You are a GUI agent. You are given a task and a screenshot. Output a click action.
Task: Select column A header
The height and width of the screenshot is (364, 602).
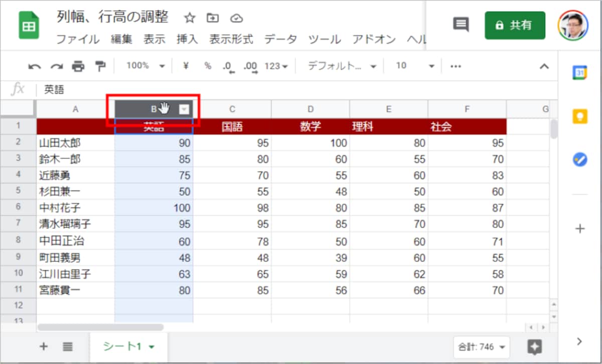[75, 109]
